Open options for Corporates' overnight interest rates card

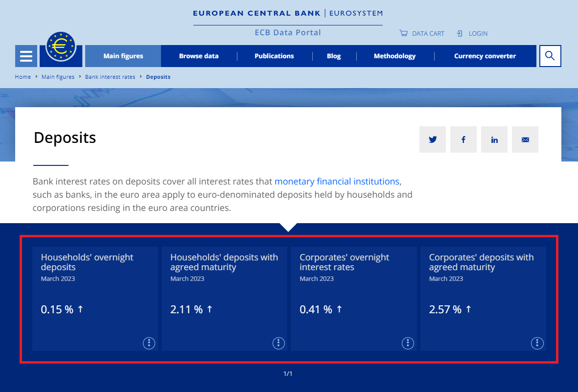(408, 343)
